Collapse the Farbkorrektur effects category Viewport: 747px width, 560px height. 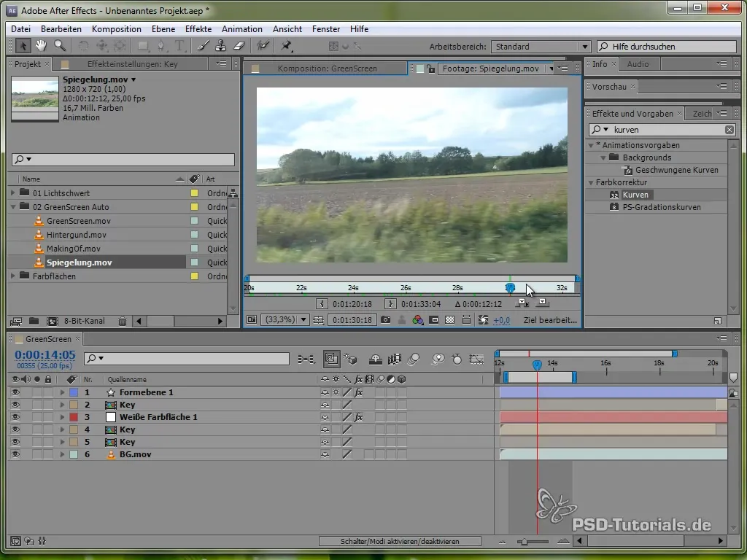[x=591, y=182]
